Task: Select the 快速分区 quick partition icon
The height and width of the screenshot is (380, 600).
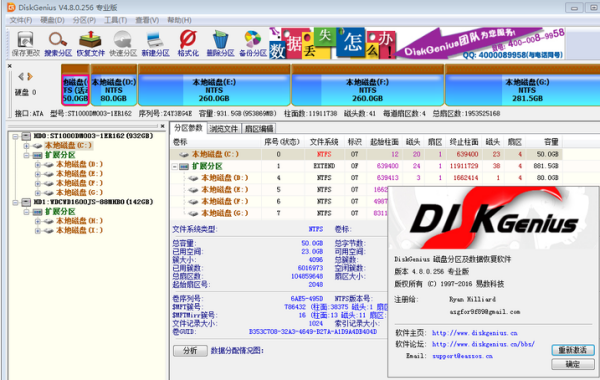Action: (123, 44)
